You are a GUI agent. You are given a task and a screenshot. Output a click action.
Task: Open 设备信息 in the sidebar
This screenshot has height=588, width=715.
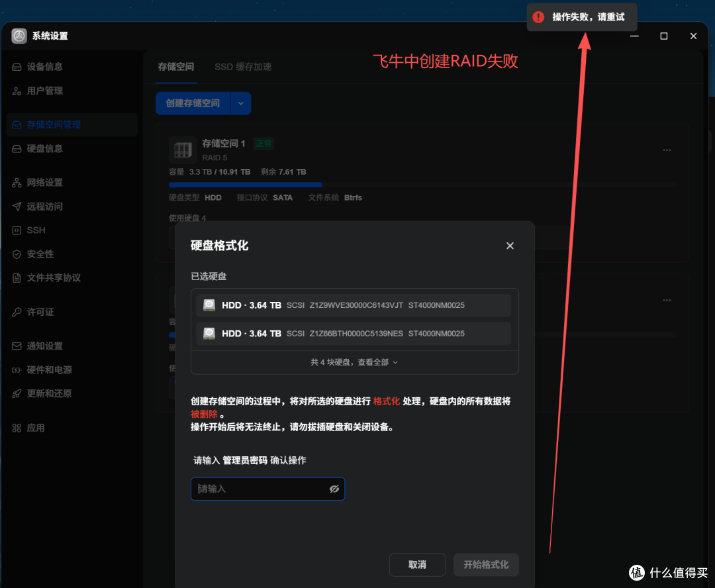click(44, 67)
